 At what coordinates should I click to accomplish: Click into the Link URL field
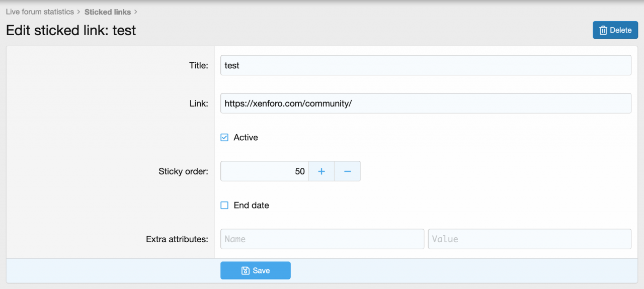(x=425, y=104)
